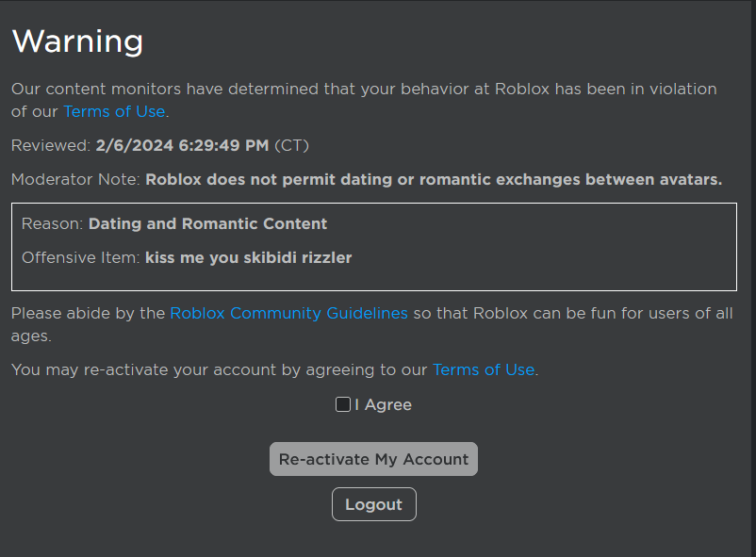Click the 'Reviewed:' label
This screenshot has height=557, width=756.
point(51,146)
